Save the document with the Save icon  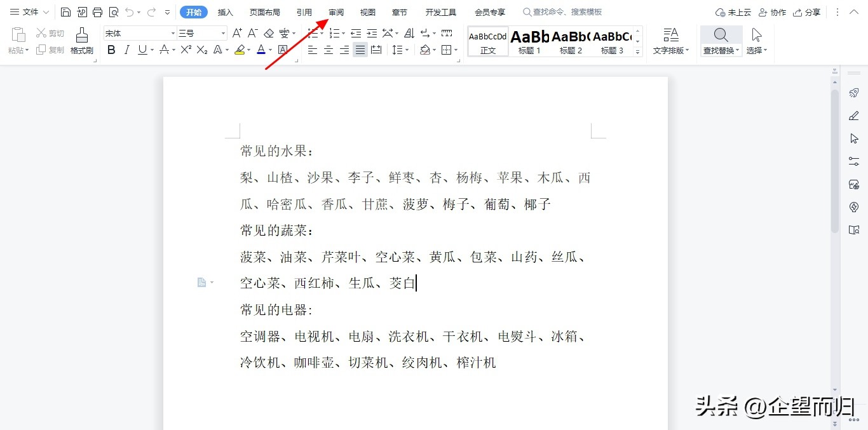tap(66, 12)
